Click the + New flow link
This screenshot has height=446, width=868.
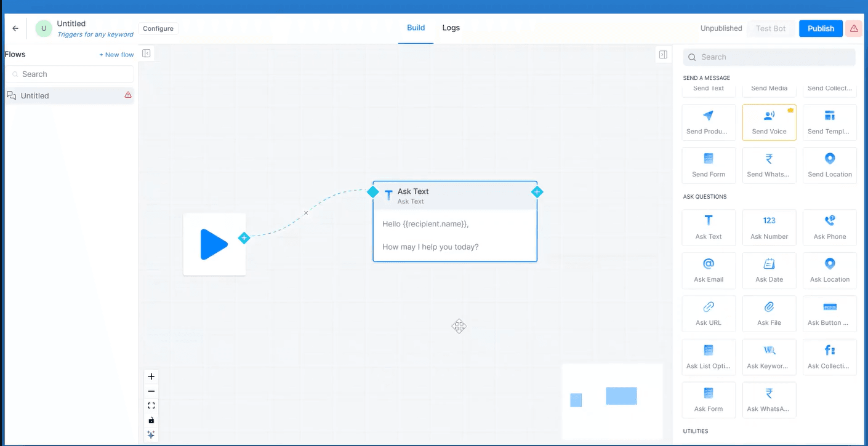coord(116,55)
